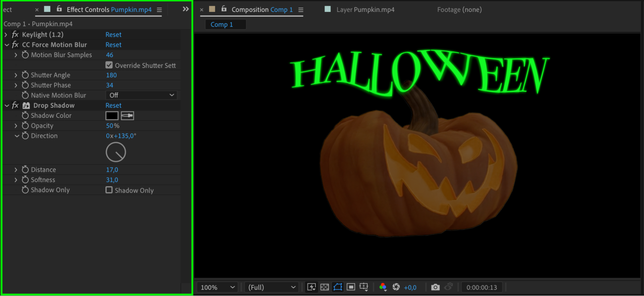Reset the CC Force Motion Blur effect

click(x=113, y=45)
